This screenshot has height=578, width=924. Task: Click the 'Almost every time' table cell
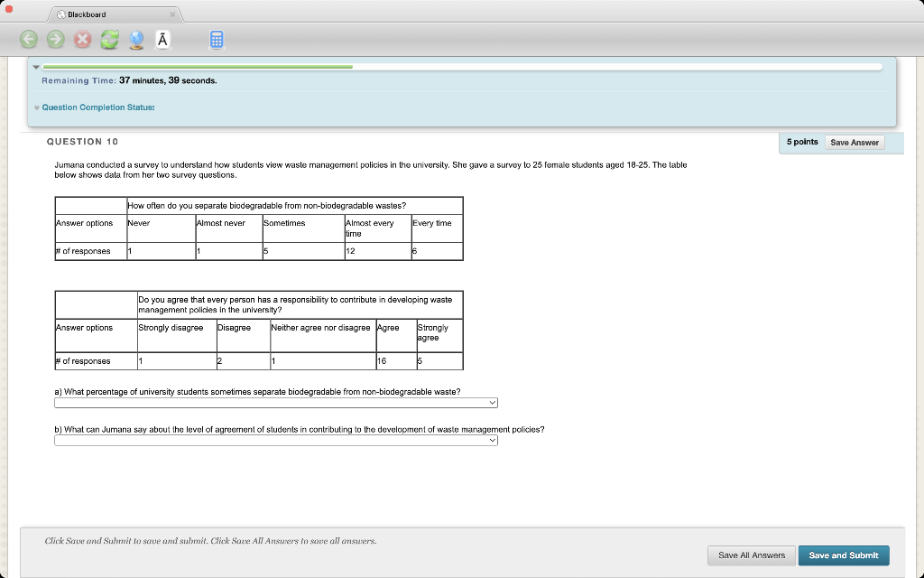[x=378, y=228]
